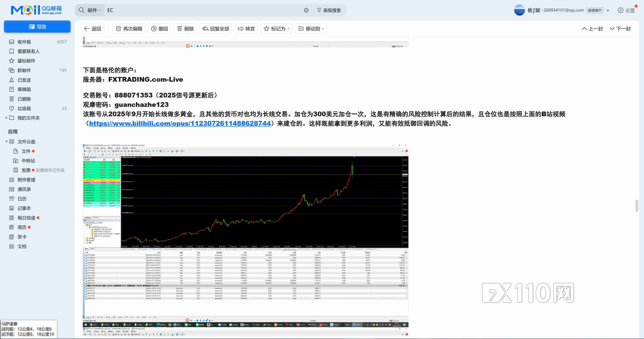
Task: Expand 我的文件夹 tree arrow
Action: tap(6, 118)
